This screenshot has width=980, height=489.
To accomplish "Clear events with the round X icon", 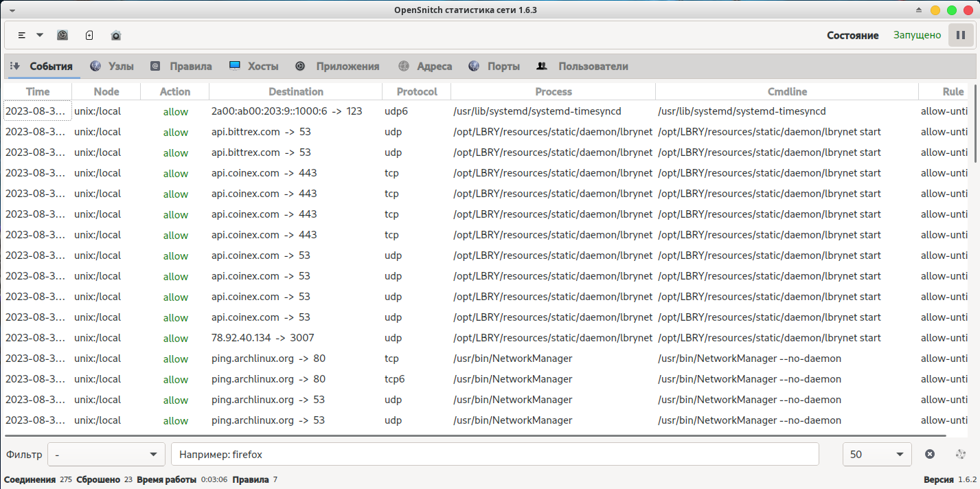I will point(930,454).
